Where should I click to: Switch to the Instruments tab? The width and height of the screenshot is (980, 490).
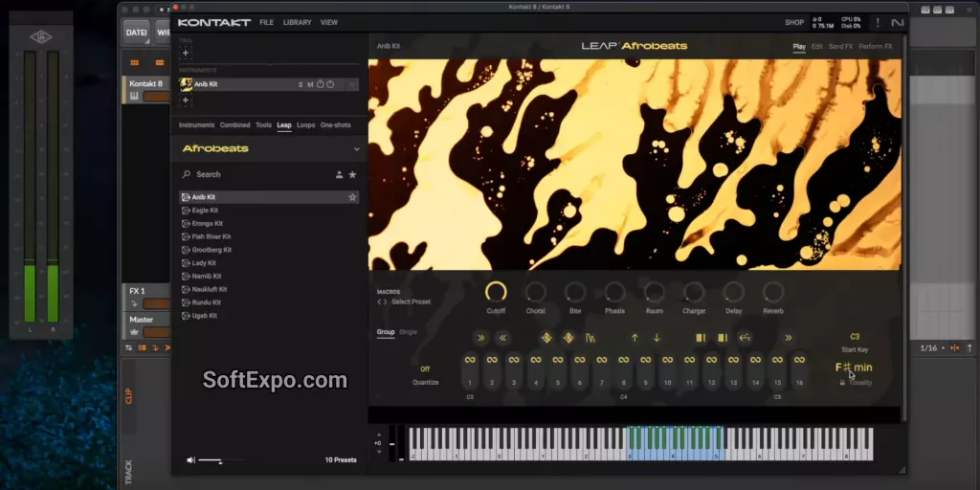pos(196,125)
